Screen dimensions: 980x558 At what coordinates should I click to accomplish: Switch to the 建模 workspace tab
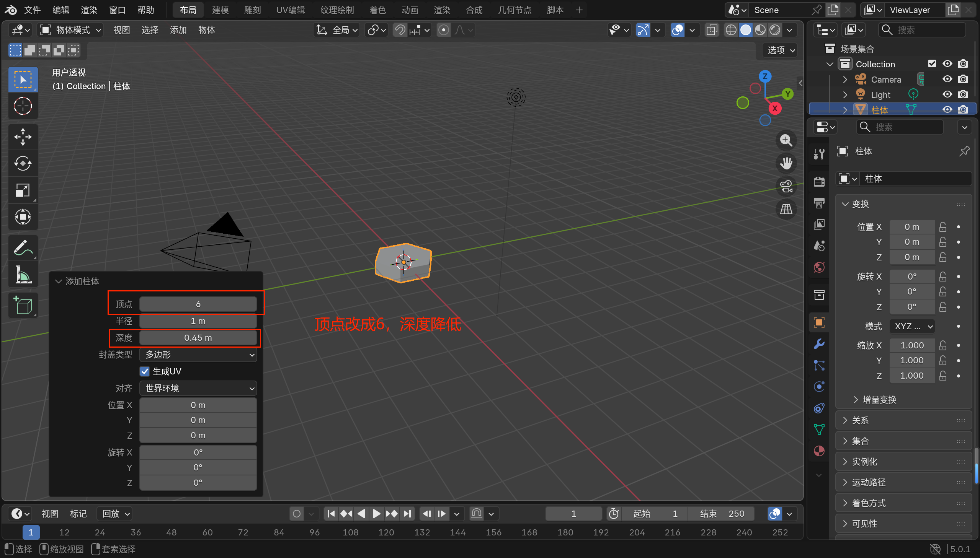[x=220, y=10]
